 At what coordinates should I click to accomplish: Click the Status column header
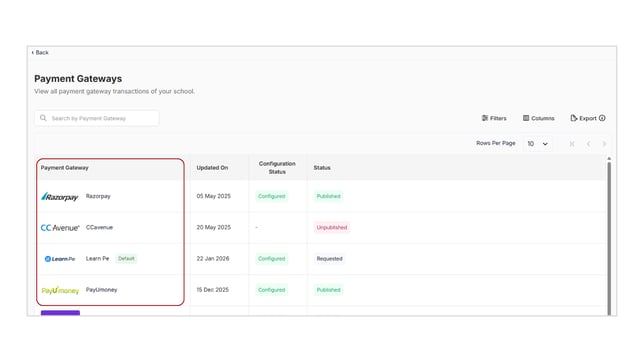(322, 168)
